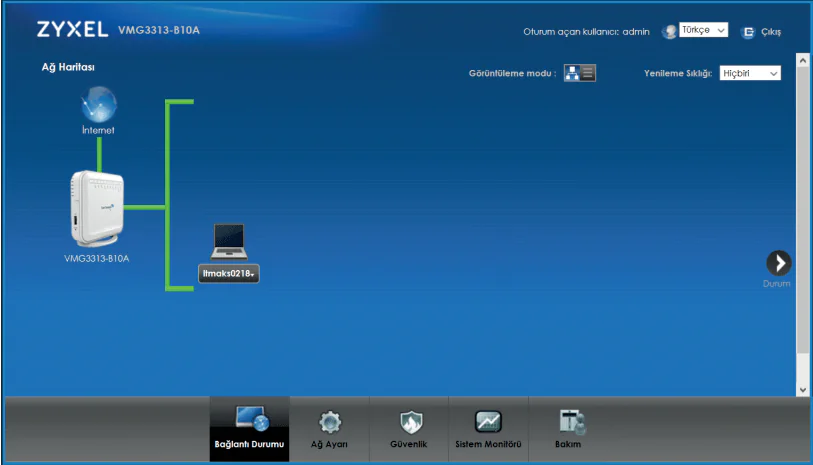Open Ağ Ayarı gear icon
The height and width of the screenshot is (465, 813).
click(329, 422)
